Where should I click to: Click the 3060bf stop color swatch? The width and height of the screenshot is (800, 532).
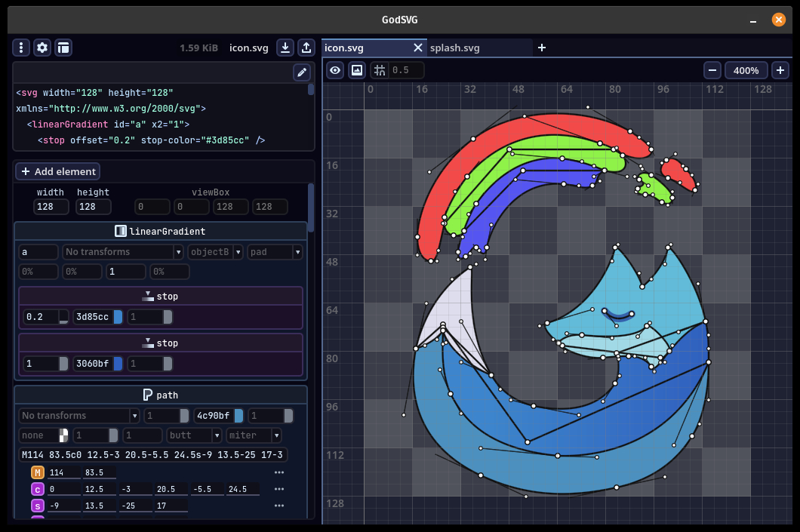118,364
